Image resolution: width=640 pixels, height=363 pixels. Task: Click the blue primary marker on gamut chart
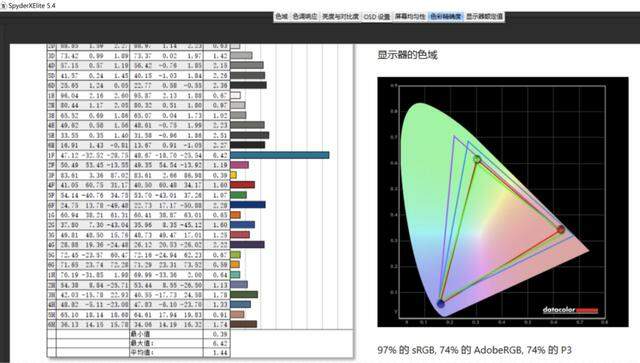(x=440, y=303)
